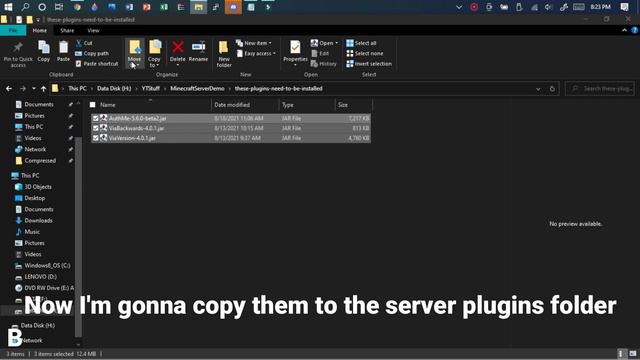Open Windows8_OS (C:) drive
The height and width of the screenshot is (360, 640).
pyautogui.click(x=47, y=265)
